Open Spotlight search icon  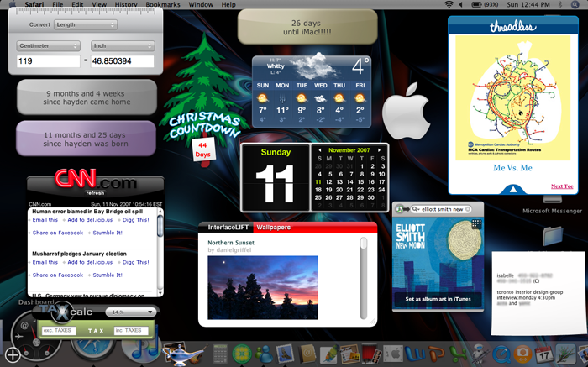[x=575, y=4]
